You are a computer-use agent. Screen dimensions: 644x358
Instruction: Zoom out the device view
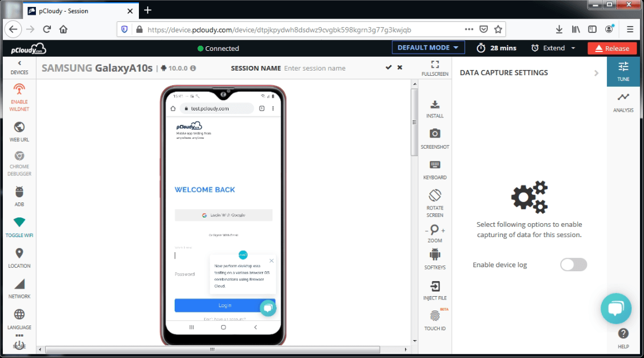pyautogui.click(x=426, y=231)
